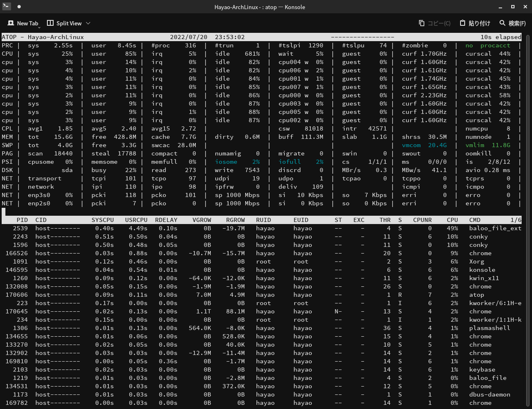Open the 検索(F) search tool
The width and height of the screenshot is (532, 409).
pyautogui.click(x=512, y=23)
